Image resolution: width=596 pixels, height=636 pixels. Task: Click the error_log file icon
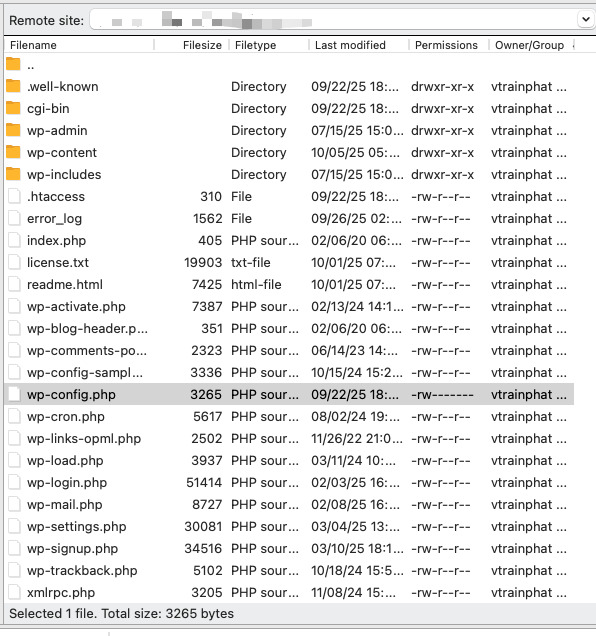pyautogui.click(x=15, y=218)
